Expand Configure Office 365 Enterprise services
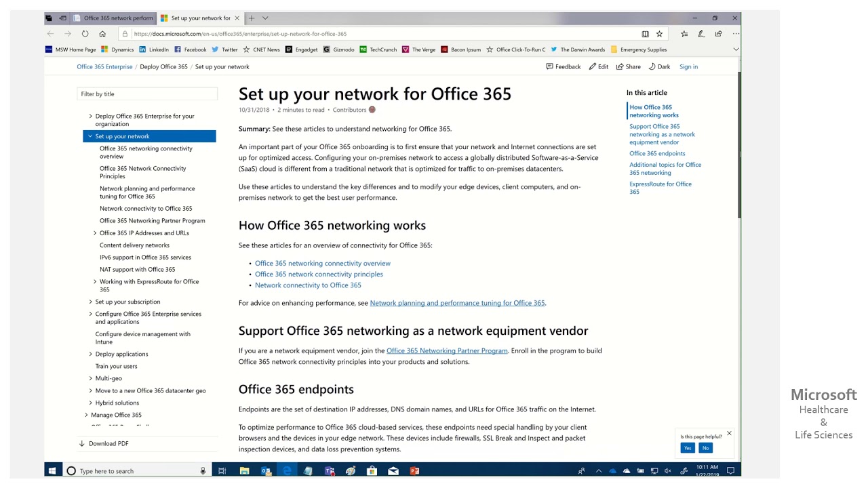This screenshot has height=488, width=868. pyautogui.click(x=91, y=314)
